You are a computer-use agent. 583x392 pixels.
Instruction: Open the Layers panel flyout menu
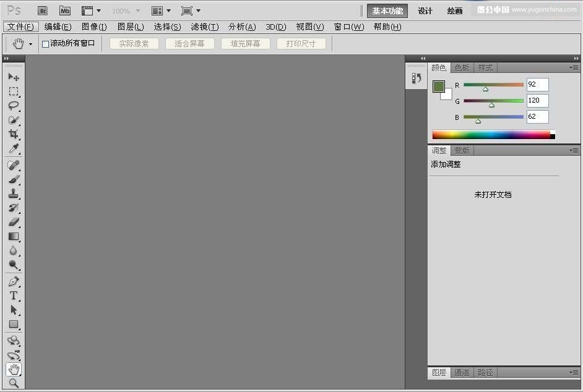[574, 372]
